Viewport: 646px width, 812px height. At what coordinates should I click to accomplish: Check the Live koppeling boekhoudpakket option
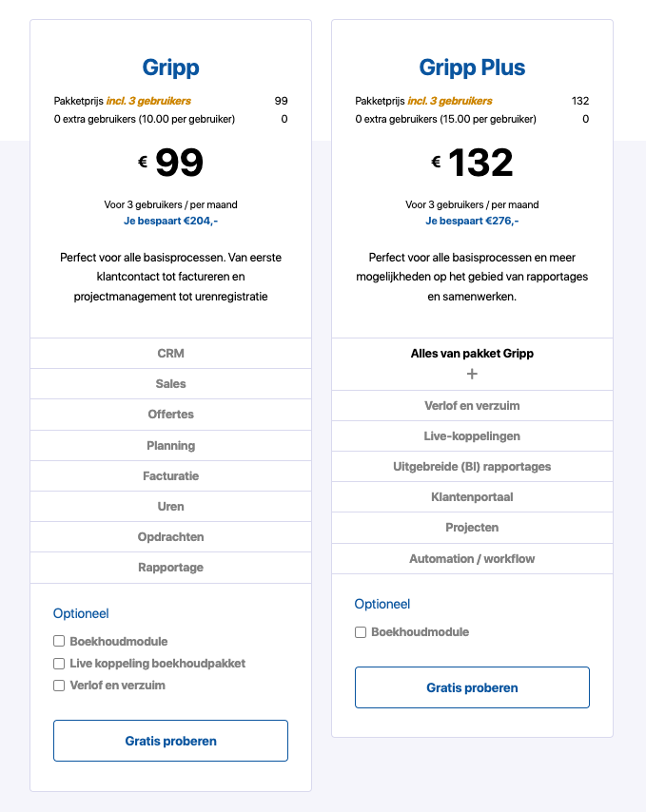[x=59, y=663]
